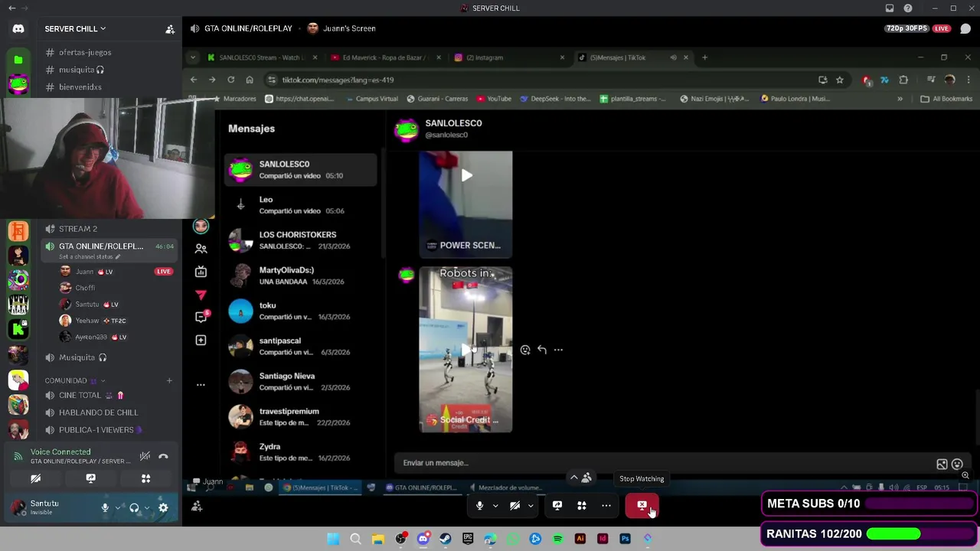This screenshot has height=551, width=980.
Task: Click Set a channel status link
Action: 90,257
